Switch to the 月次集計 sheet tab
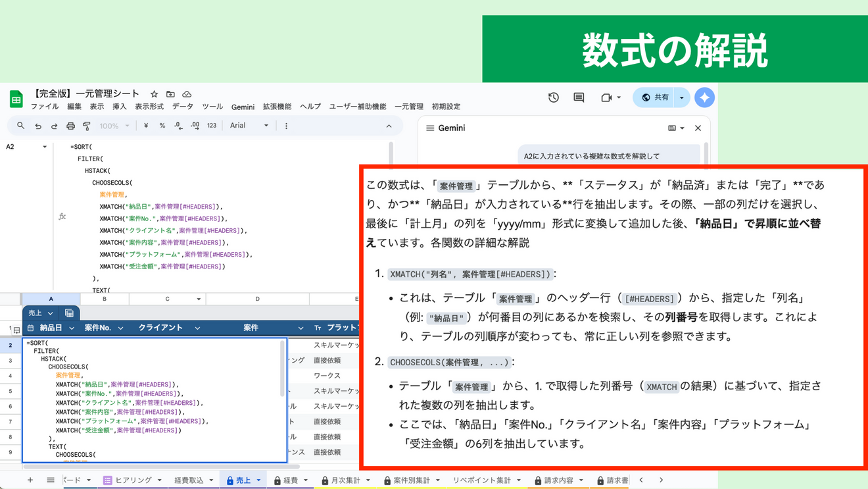The image size is (868, 489). 346,480
